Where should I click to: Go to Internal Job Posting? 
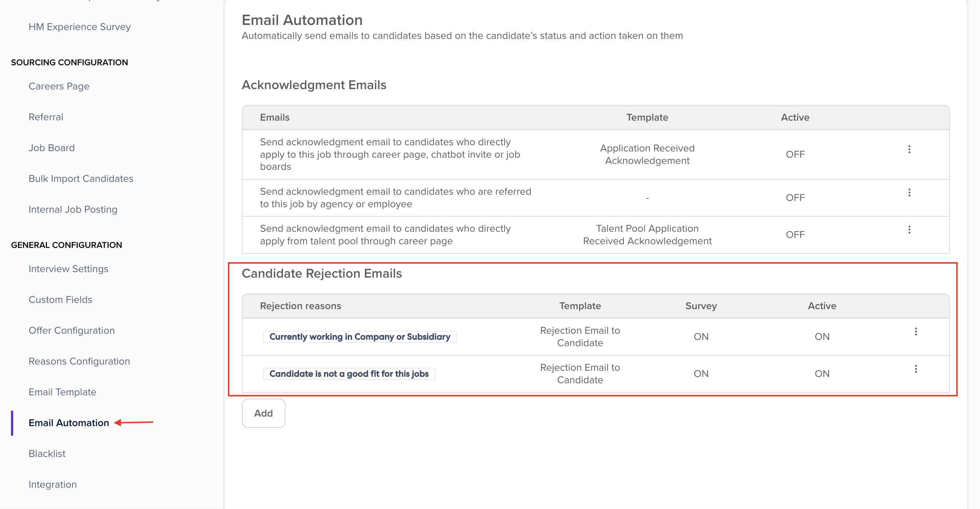73,209
